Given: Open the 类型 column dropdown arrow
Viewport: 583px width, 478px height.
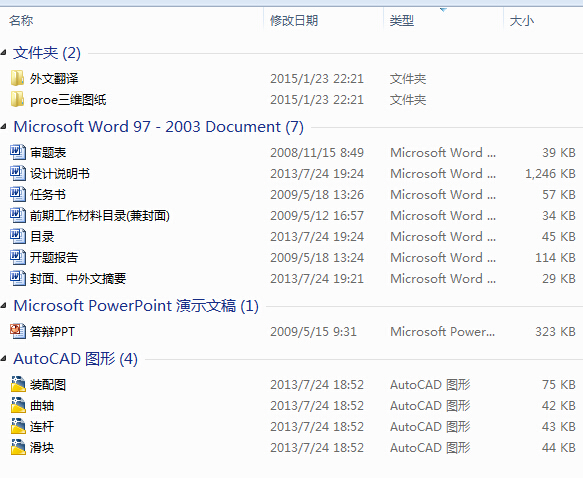Looking at the screenshot, I should [443, 10].
